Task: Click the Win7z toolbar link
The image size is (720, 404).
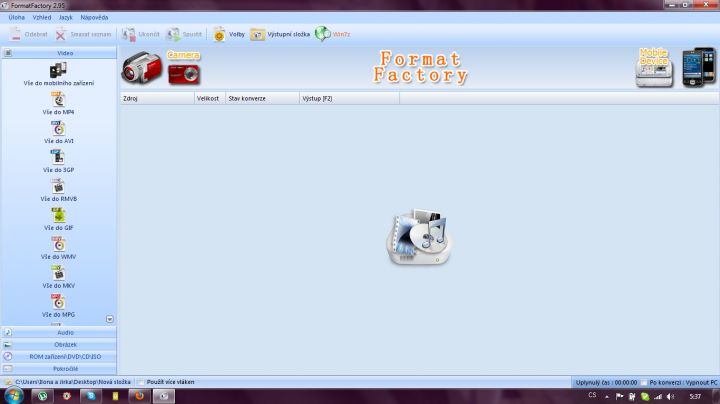Action: click(332, 34)
